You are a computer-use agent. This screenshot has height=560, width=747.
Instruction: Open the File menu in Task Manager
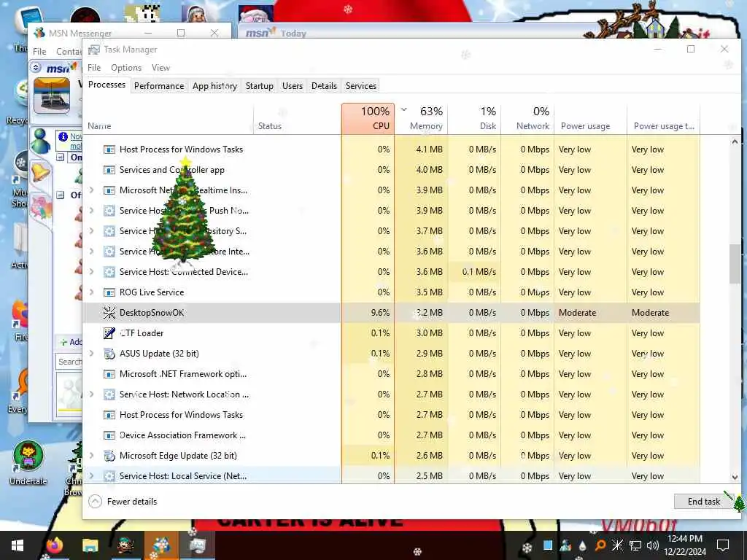[x=94, y=68]
